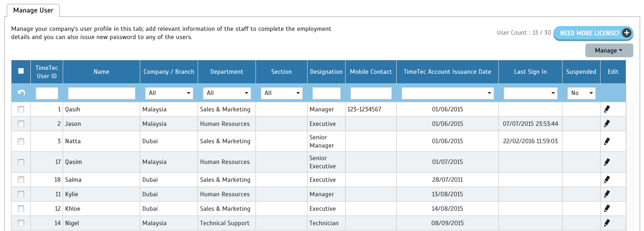
Task: Focus the TimeTec User ID filter field
Action: (47, 93)
